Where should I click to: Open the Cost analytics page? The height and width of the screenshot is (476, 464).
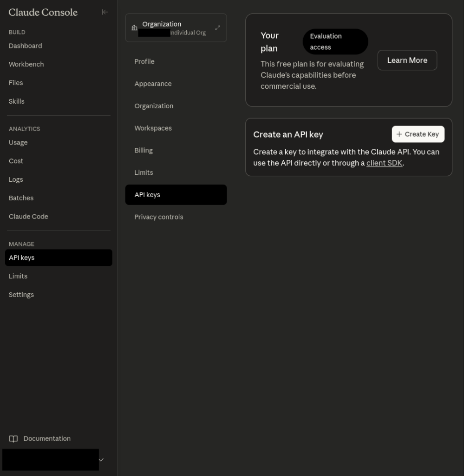(16, 161)
